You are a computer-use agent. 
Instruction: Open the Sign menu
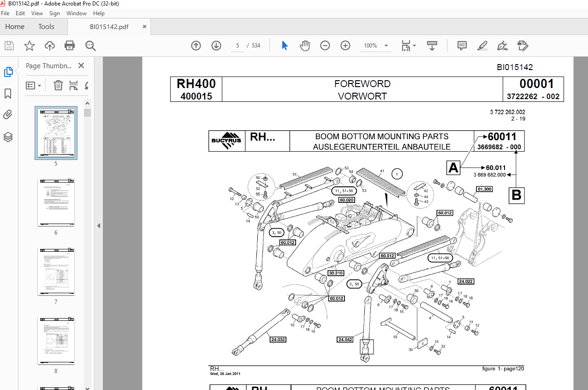point(54,13)
